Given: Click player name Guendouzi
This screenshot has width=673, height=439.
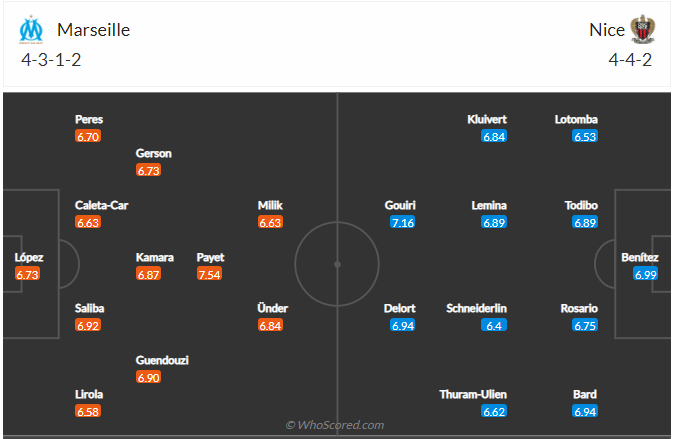Looking at the screenshot, I should point(162,360).
